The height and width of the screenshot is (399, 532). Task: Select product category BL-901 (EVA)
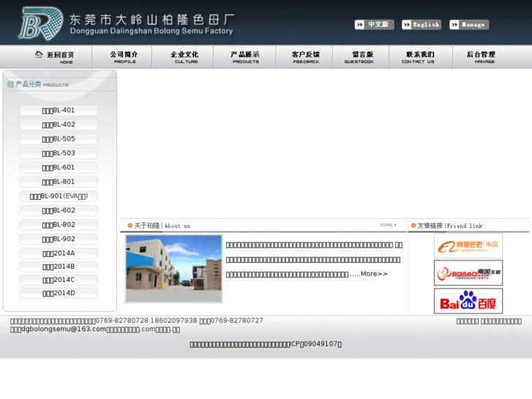click(x=59, y=196)
